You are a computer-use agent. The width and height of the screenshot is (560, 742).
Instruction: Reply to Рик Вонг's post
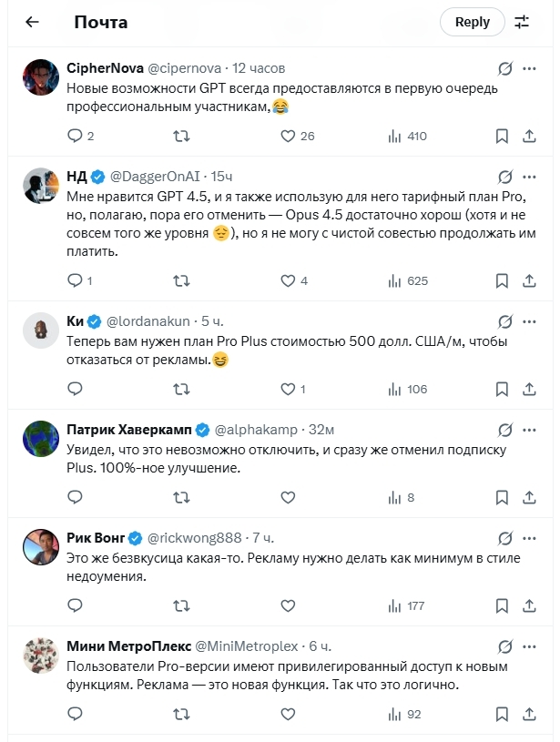point(76,605)
